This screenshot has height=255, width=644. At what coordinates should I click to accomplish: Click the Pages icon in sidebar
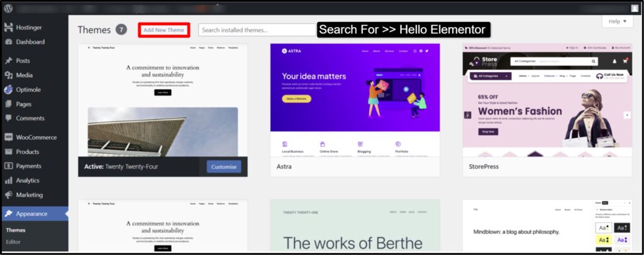[x=8, y=104]
